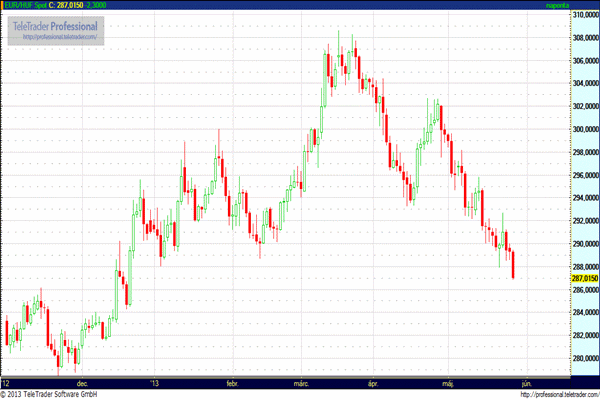Click the 'ápr.' label on time axis
Screen dimensions: 600x400
pos(374,382)
